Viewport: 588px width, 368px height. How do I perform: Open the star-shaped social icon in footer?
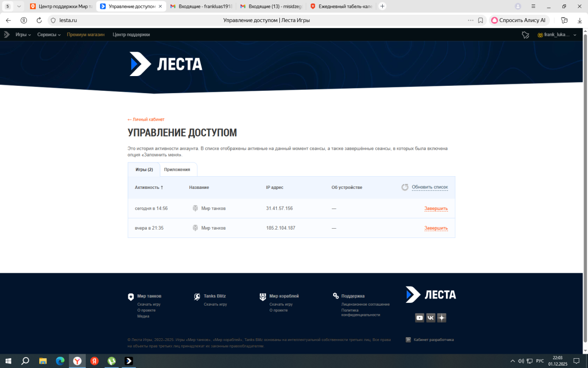click(x=442, y=318)
